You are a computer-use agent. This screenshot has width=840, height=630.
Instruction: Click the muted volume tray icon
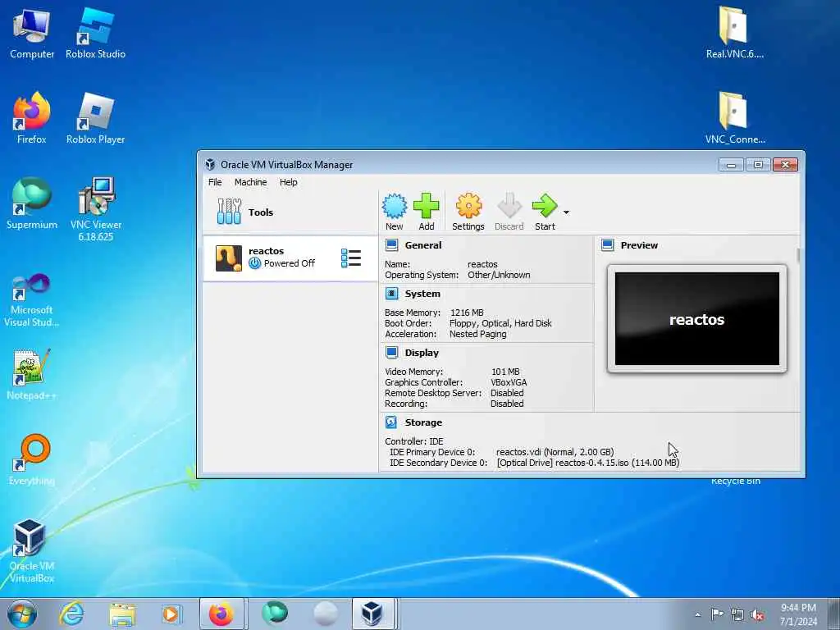pos(757,614)
